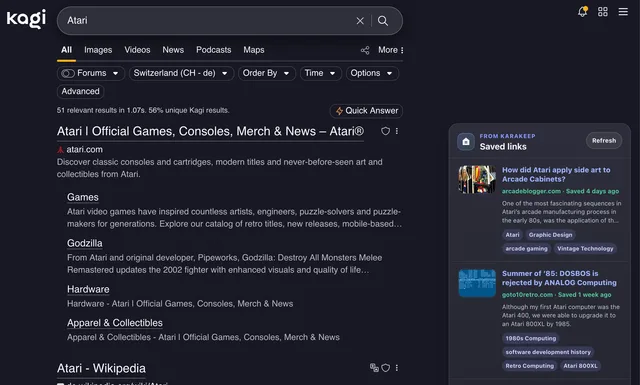Switch to the Podcasts tab

213,50
